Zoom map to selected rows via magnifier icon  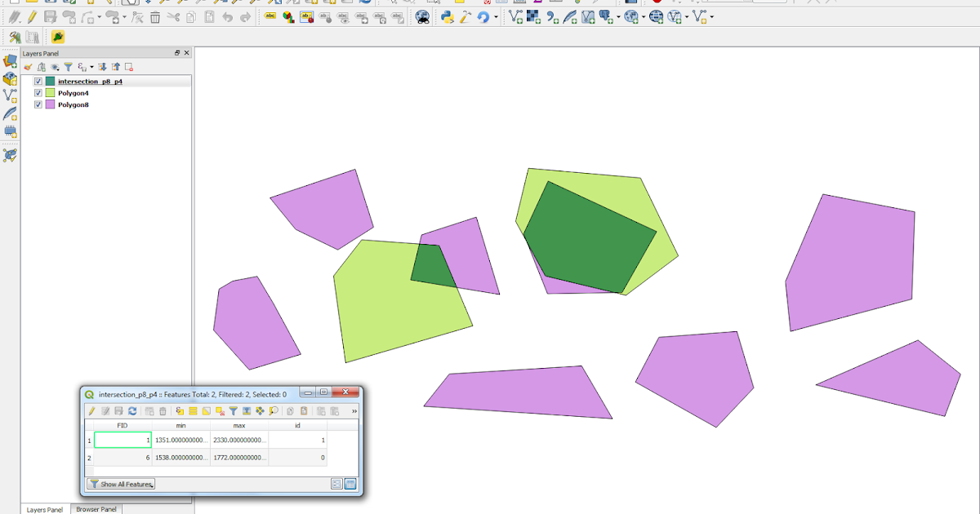click(x=274, y=410)
